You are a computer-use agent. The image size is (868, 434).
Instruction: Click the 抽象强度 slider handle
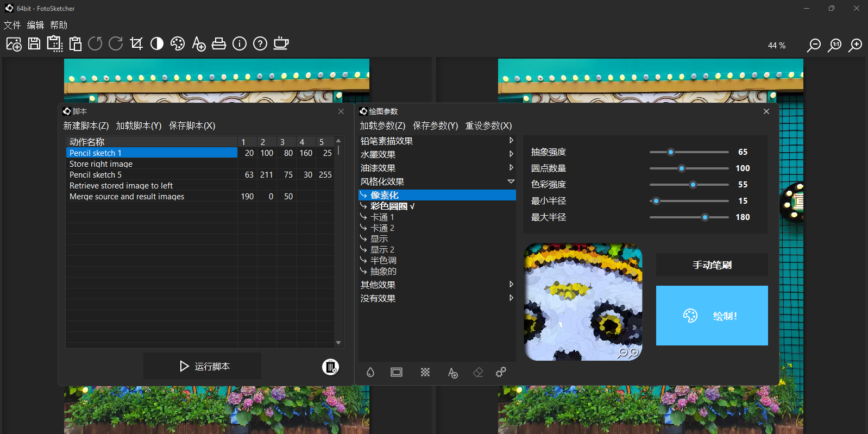point(671,152)
